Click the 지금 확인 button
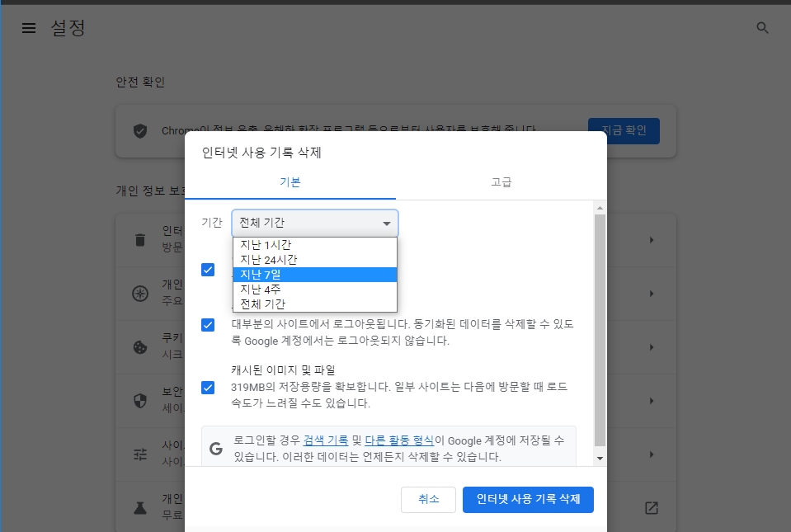791x532 pixels. click(624, 130)
